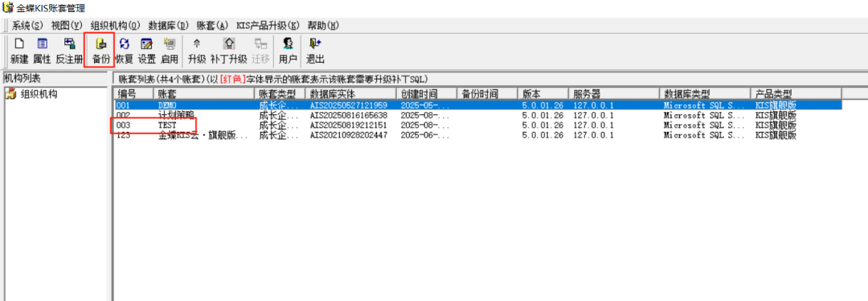Select the DEMO account set row
Screen dimensions: 868x301
477,105
